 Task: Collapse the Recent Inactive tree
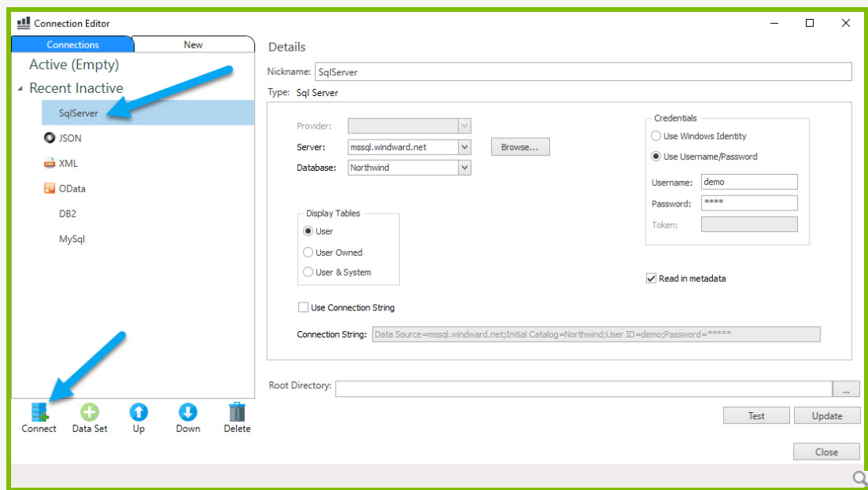[x=21, y=87]
